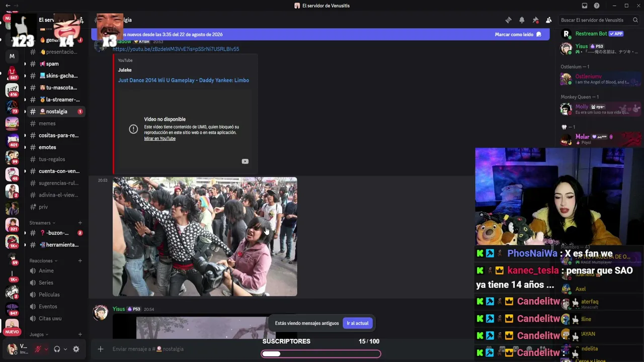Expand threads arrow beside tu-mascota channel
Image resolution: width=644 pixels, height=362 pixels.
pyautogui.click(x=25, y=87)
